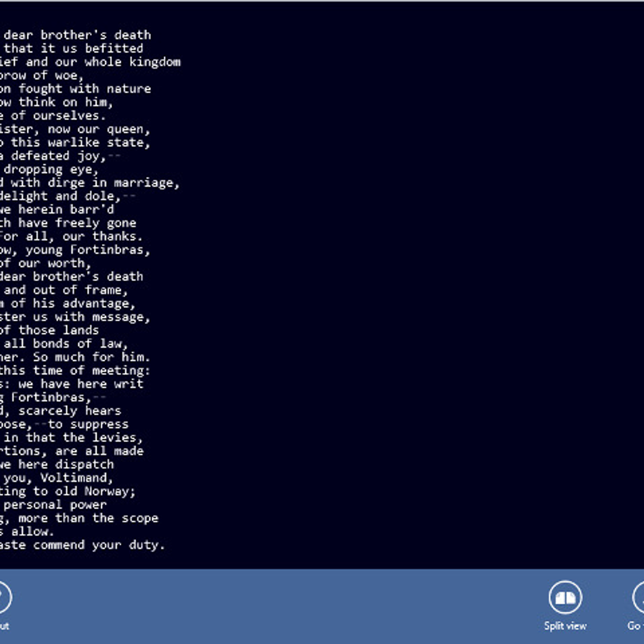Tap the cropped circular icon at far bottom right
The width and height of the screenshot is (644, 644).
click(x=640, y=597)
